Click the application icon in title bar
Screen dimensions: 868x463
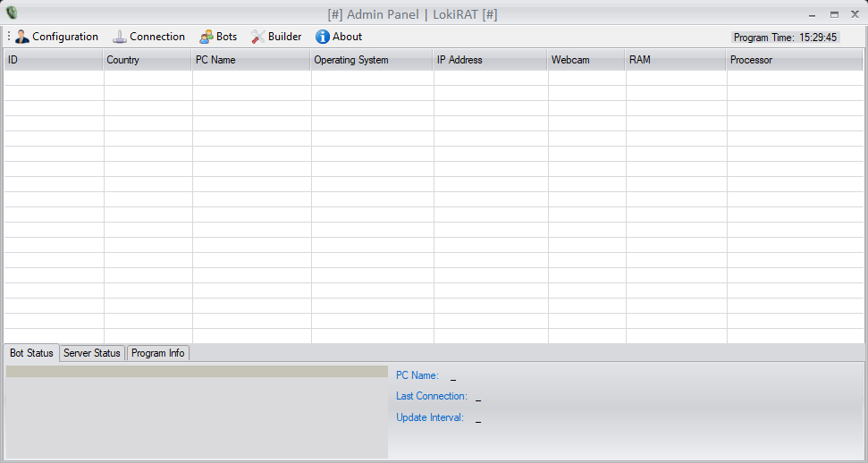pyautogui.click(x=11, y=13)
